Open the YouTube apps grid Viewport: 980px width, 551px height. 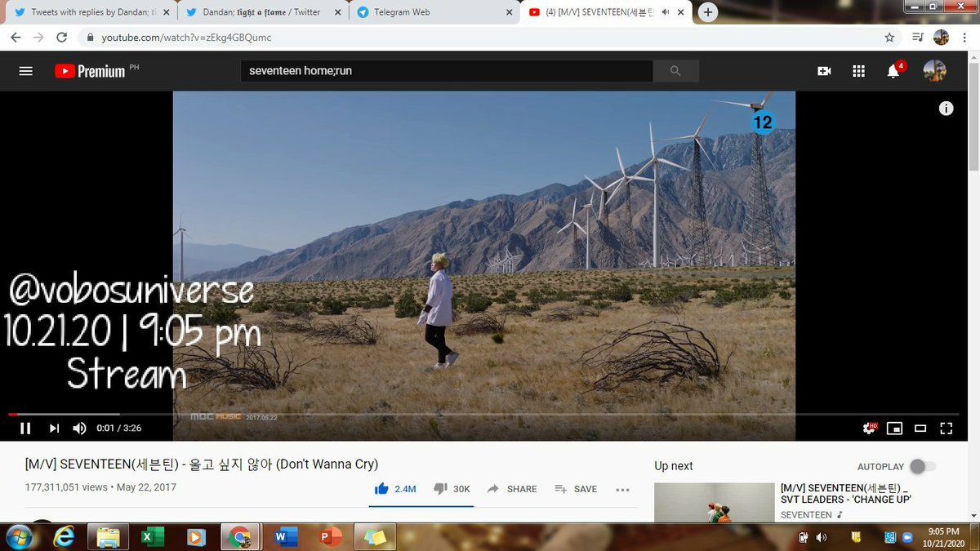(858, 71)
